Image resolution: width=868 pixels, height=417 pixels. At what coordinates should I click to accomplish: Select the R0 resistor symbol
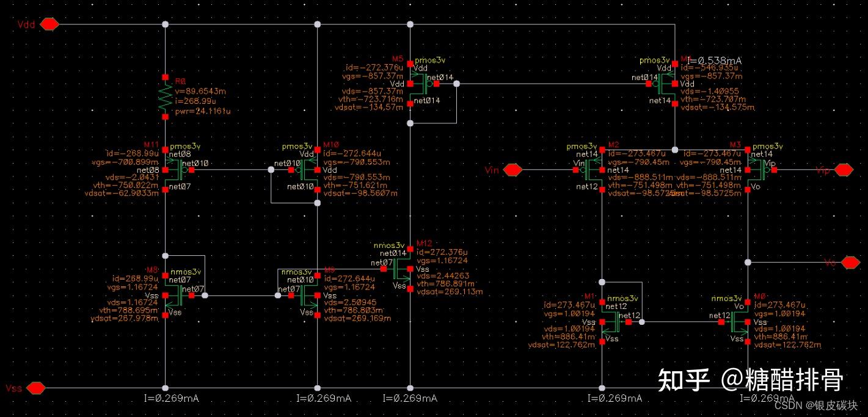[x=165, y=96]
